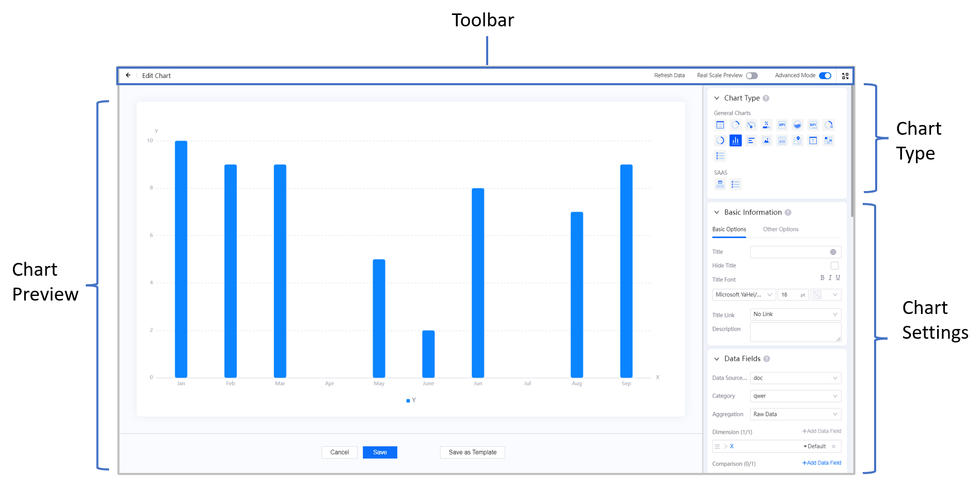Choose the gauge chart type icon

(x=751, y=125)
